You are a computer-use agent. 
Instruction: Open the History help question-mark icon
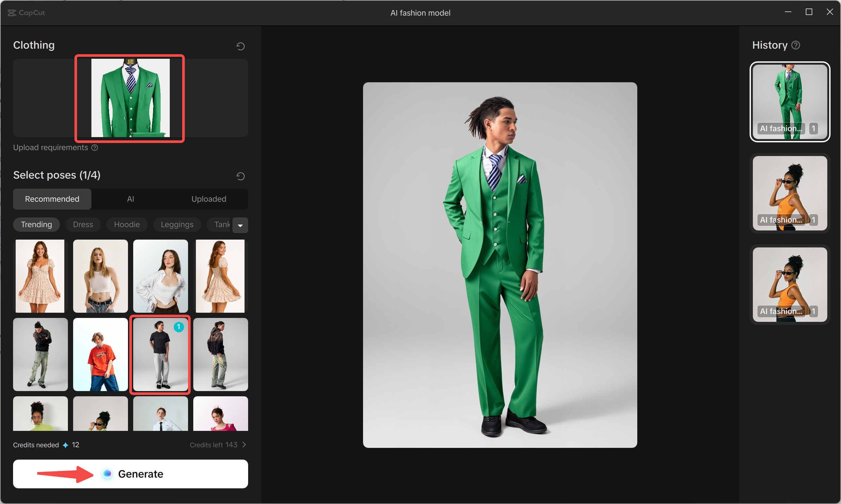[x=796, y=45]
